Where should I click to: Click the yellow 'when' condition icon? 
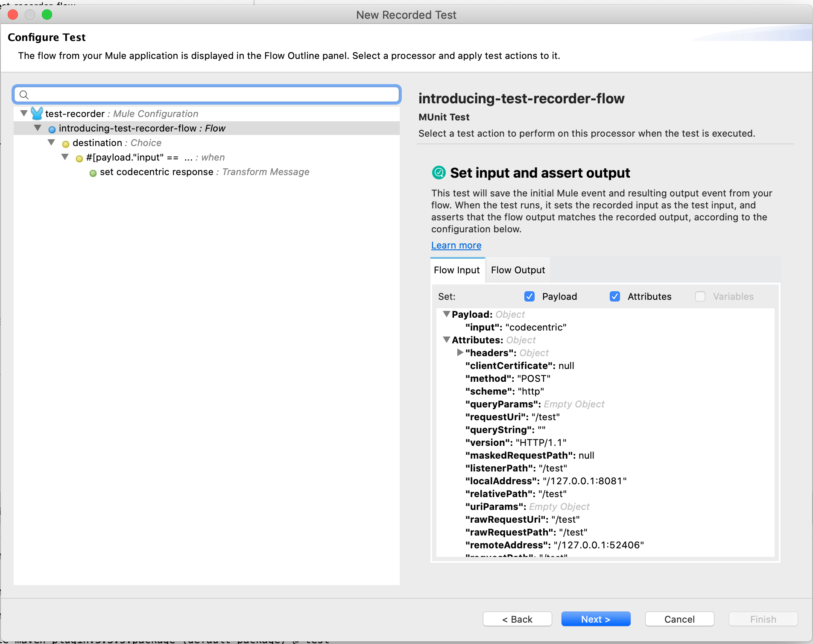(x=79, y=158)
